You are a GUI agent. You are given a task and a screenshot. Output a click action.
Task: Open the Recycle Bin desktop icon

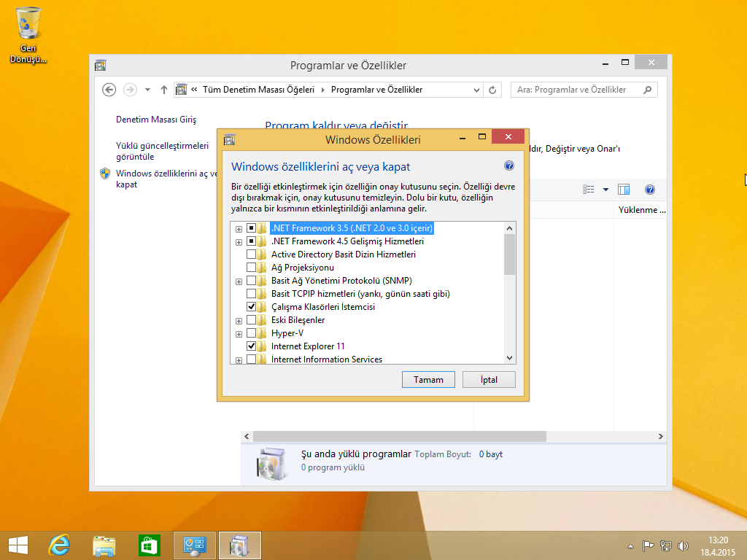click(x=28, y=34)
